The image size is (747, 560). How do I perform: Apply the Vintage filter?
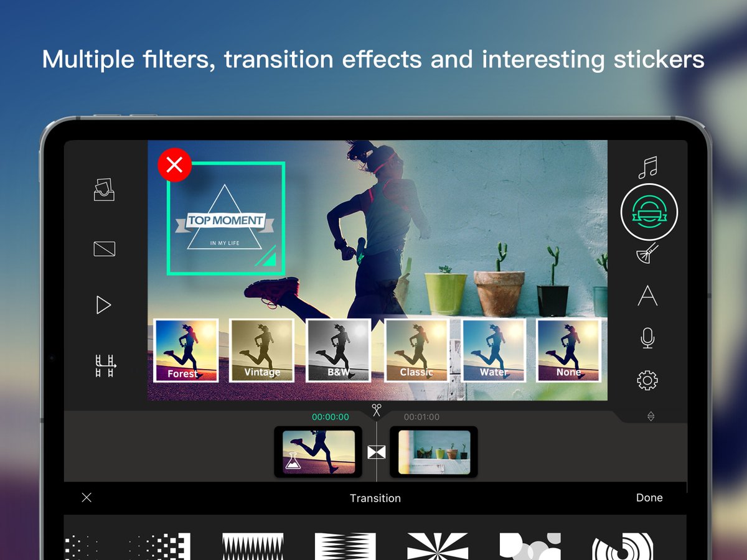[262, 350]
